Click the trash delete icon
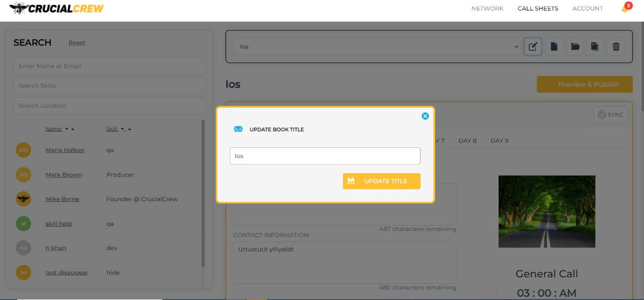Screen dimensions: 644x300 click(x=616, y=47)
